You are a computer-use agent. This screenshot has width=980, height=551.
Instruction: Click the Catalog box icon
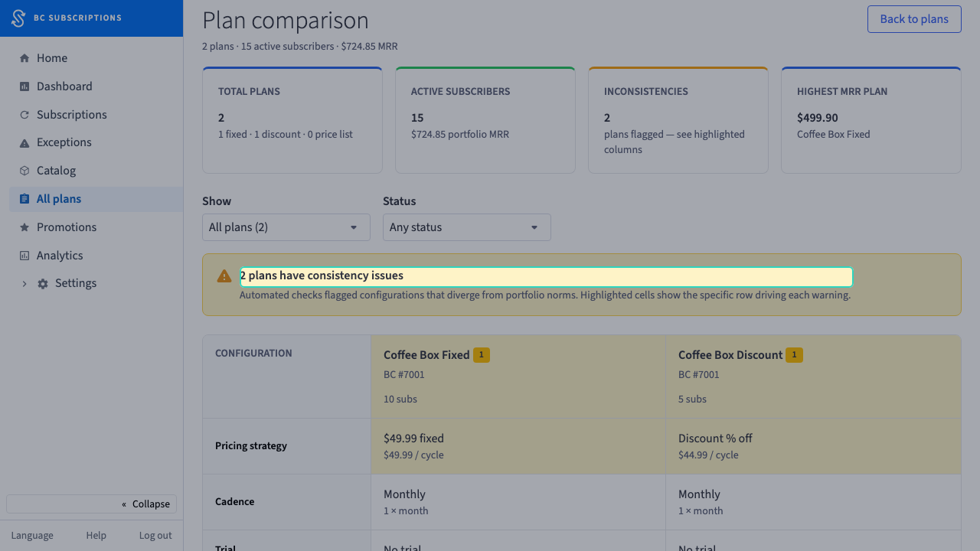click(x=24, y=171)
